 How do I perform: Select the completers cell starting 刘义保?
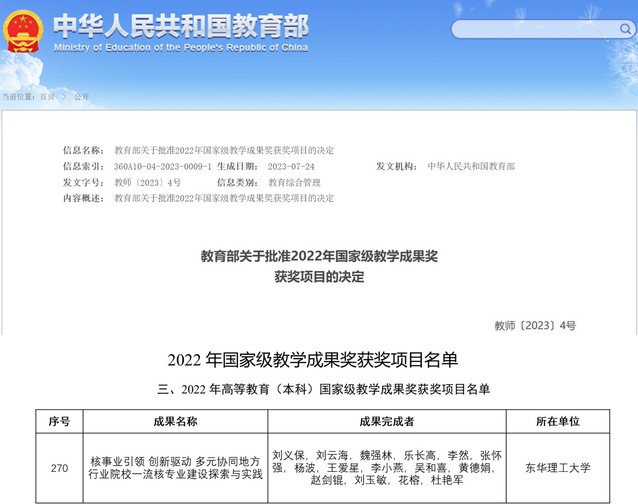pyautogui.click(x=387, y=468)
